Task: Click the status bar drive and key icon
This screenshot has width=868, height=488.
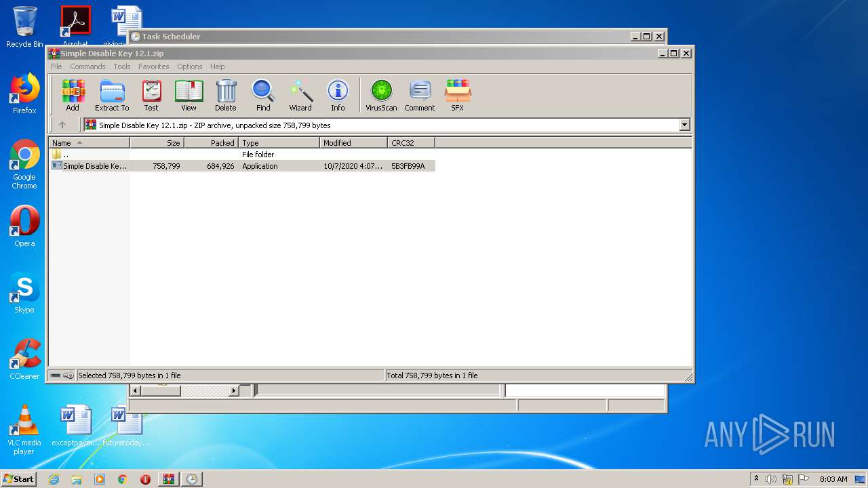Action: coord(62,375)
